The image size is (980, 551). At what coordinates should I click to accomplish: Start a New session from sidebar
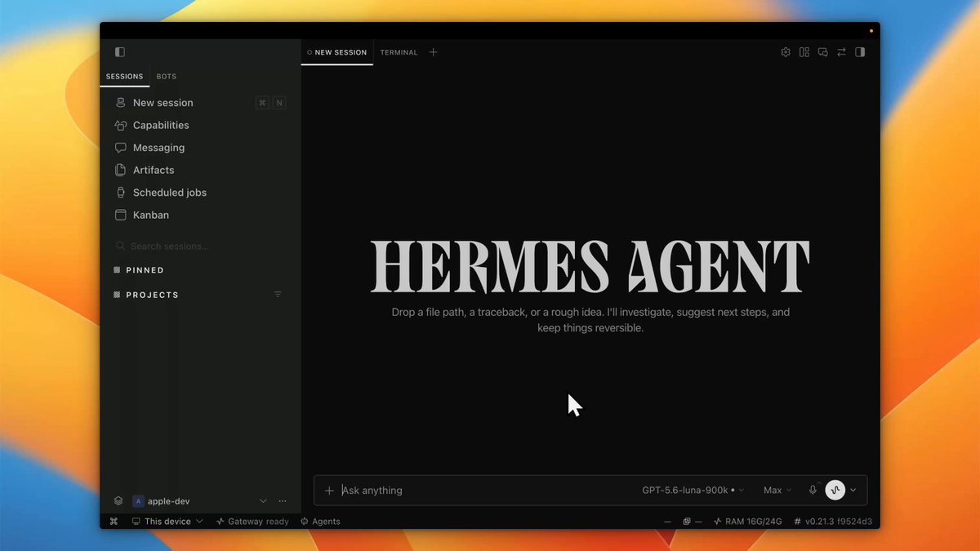200,103
